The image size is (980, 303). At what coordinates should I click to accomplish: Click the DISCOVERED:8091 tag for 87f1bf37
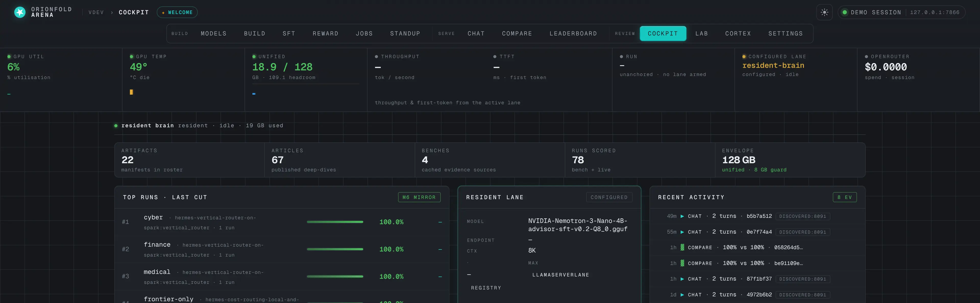click(x=802, y=279)
